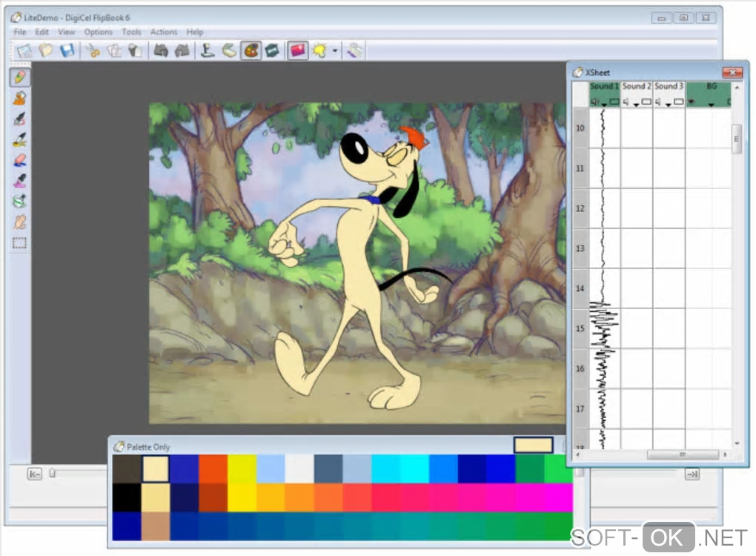Select the Hand pan tool

20,222
